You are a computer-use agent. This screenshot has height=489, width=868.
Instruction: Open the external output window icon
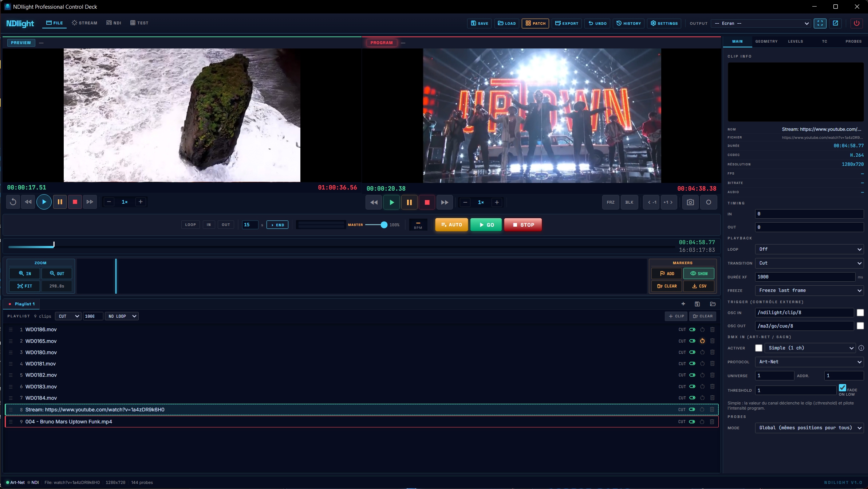pos(836,23)
